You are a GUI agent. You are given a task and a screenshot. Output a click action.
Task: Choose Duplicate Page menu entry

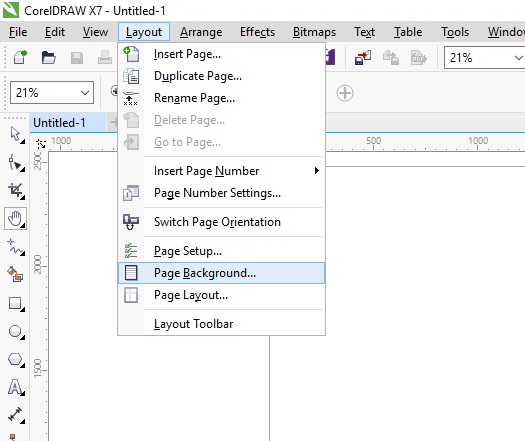[221, 76]
